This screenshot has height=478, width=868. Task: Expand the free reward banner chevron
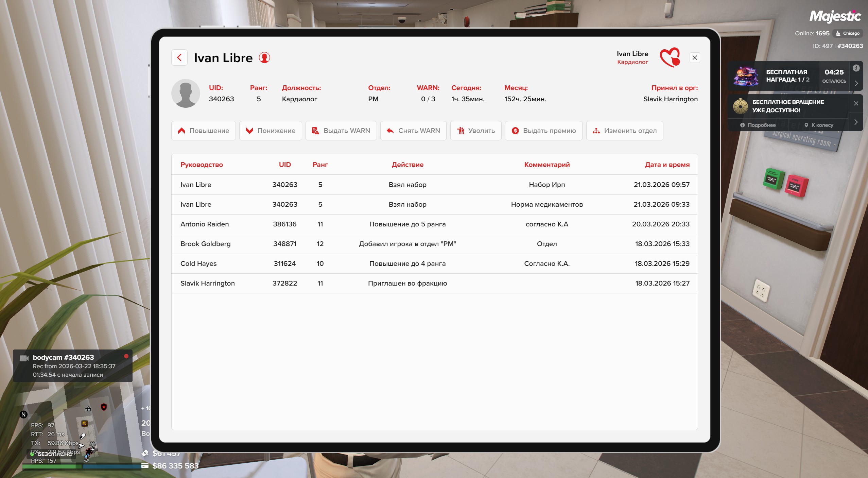[856, 83]
